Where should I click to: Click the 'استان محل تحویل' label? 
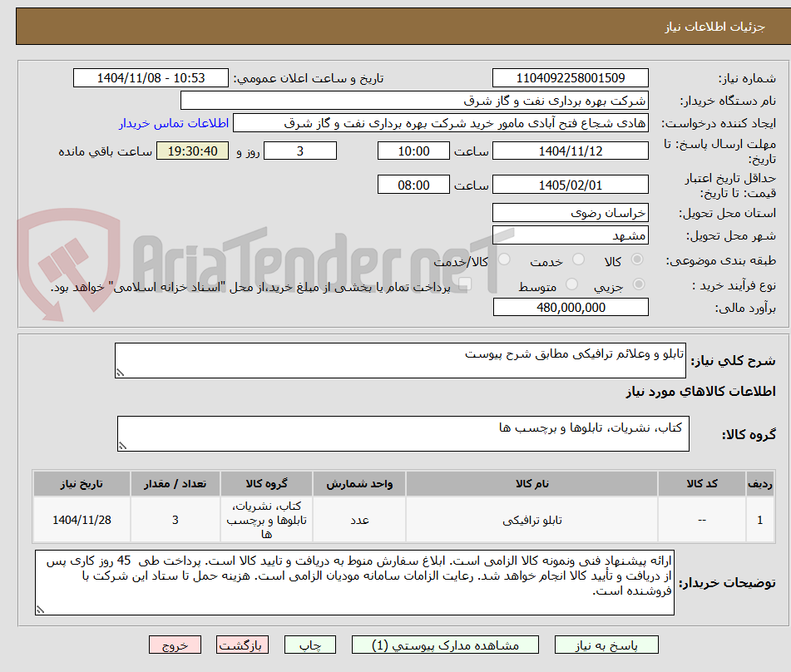[x=727, y=214]
